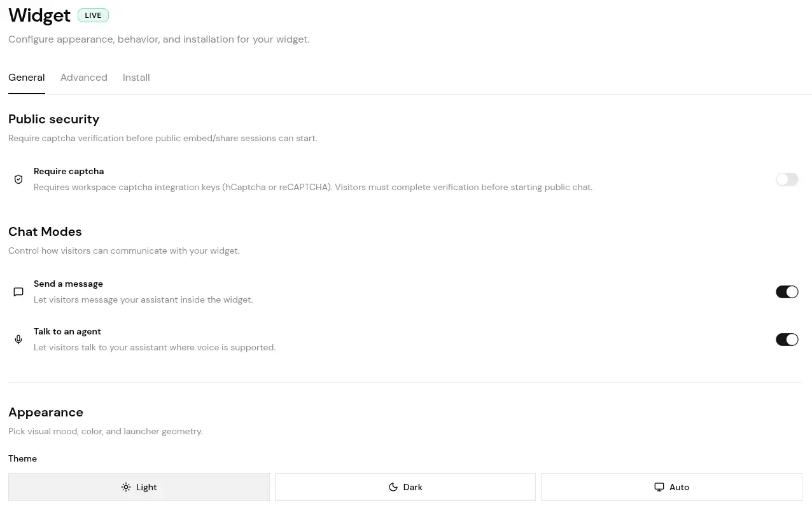Click the Talk to an agent label text

click(67, 331)
